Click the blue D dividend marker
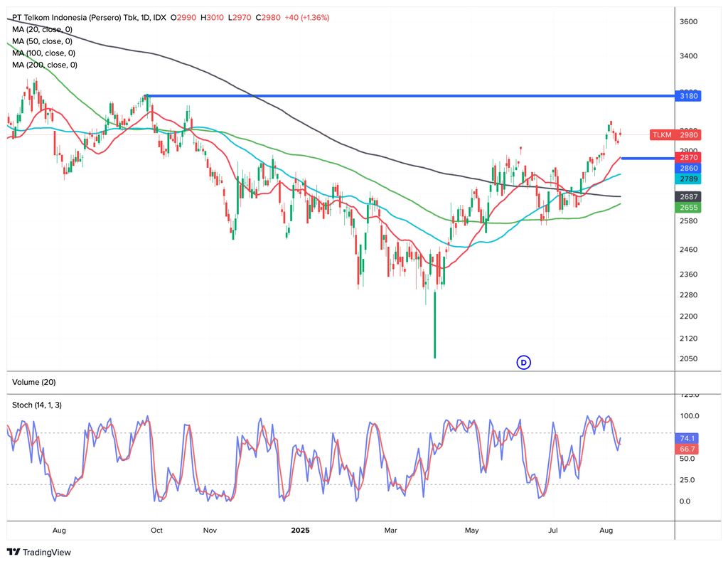This screenshot has height=564, width=728. pyautogui.click(x=523, y=363)
